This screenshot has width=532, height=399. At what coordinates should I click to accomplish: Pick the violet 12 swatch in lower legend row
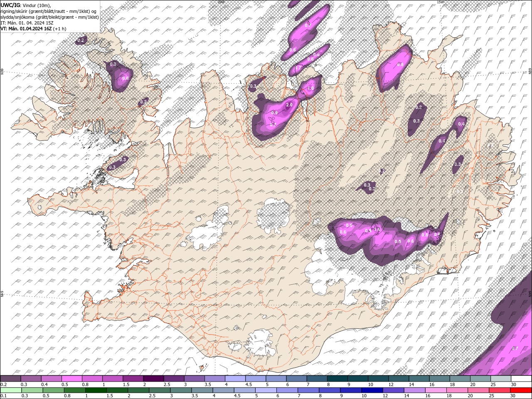393,390
